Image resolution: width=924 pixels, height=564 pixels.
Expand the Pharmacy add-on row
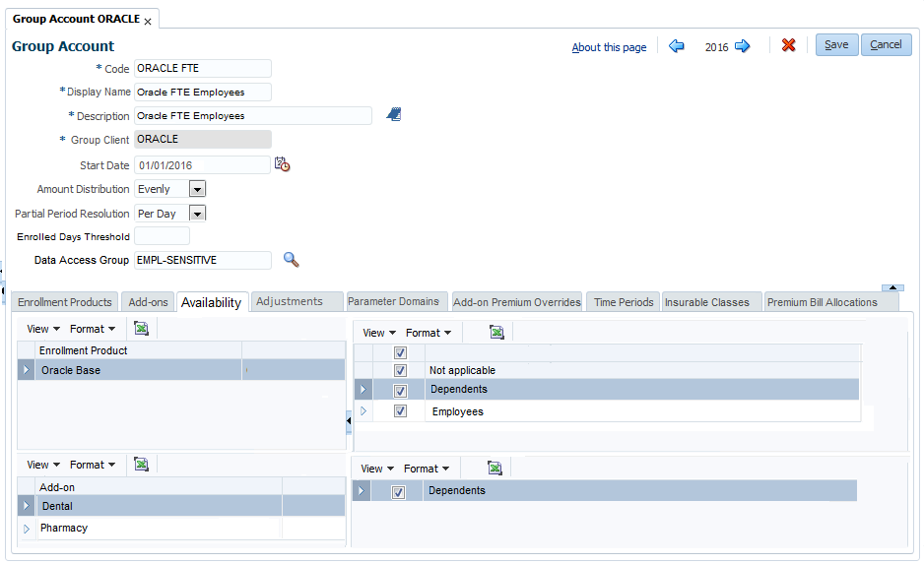click(x=26, y=529)
